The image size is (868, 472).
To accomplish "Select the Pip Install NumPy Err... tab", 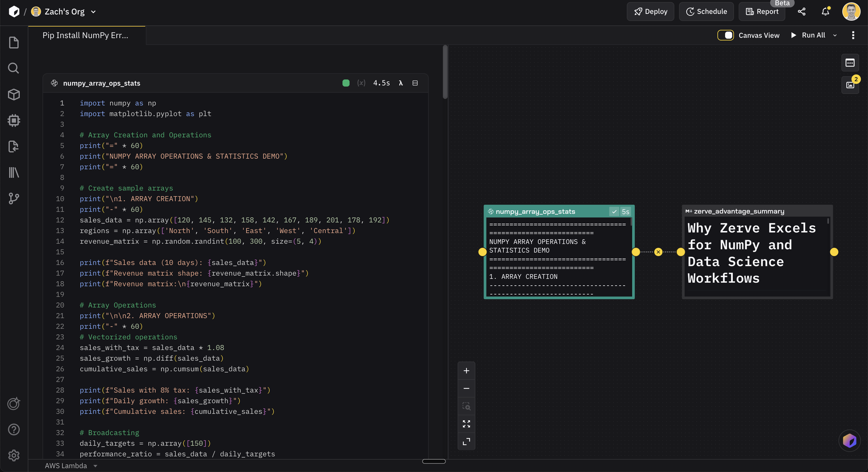I will (86, 35).
